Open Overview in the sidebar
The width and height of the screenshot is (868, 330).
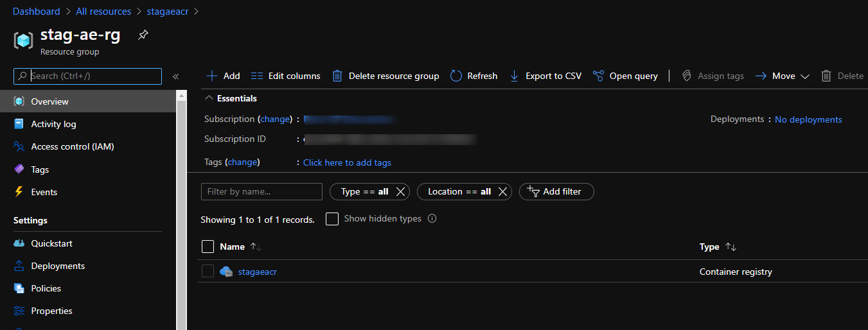click(88, 101)
